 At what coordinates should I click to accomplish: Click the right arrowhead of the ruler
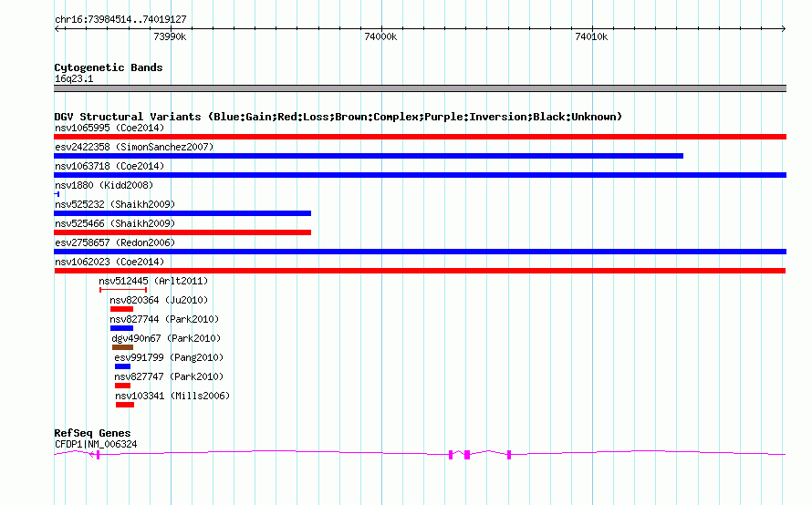pos(784,28)
